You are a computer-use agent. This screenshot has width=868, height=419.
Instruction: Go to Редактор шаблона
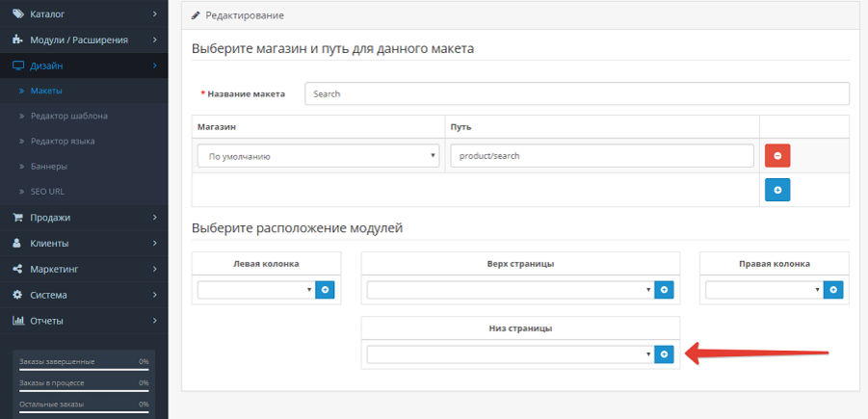[69, 117]
